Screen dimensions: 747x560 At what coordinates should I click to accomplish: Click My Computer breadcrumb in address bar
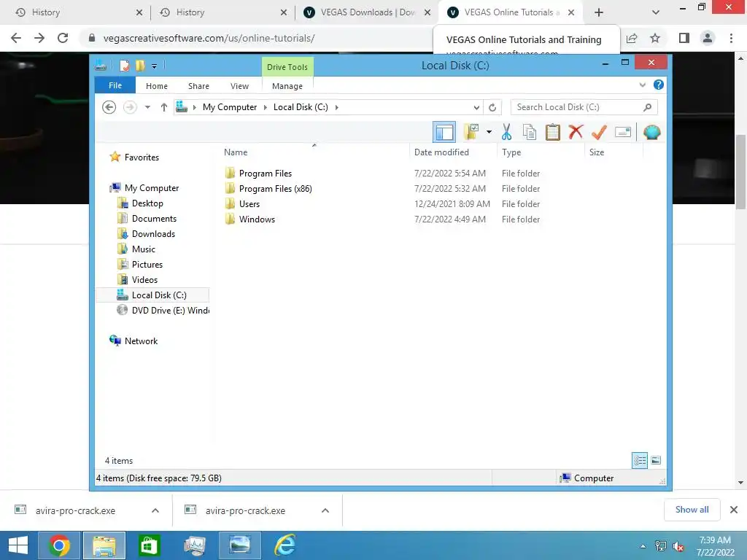(230, 107)
